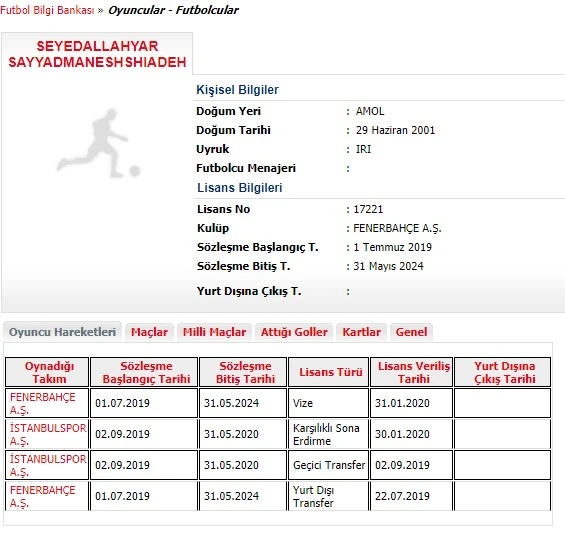Image resolution: width=565 pixels, height=537 pixels.
Task: Click the Lisans Türü column header
Action: click(329, 372)
